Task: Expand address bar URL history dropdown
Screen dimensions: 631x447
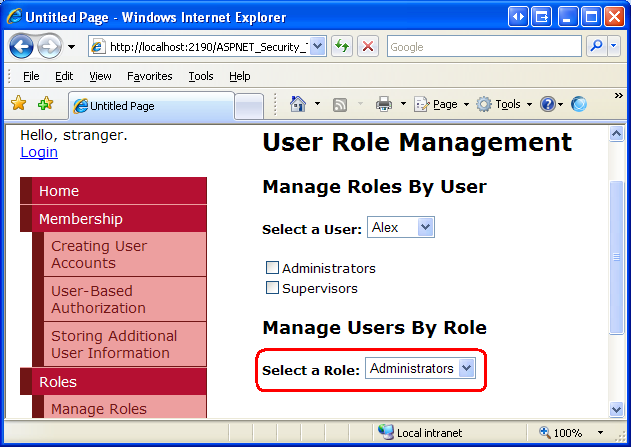Action: click(318, 47)
